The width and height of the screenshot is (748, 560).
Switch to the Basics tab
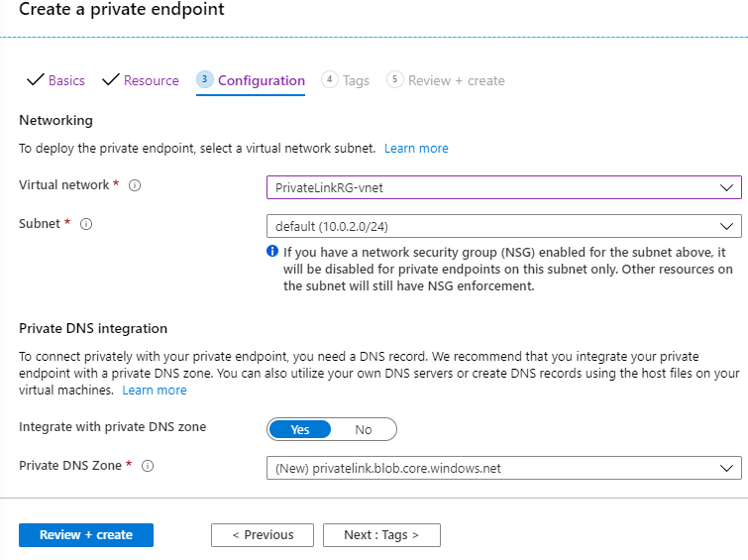(x=66, y=80)
